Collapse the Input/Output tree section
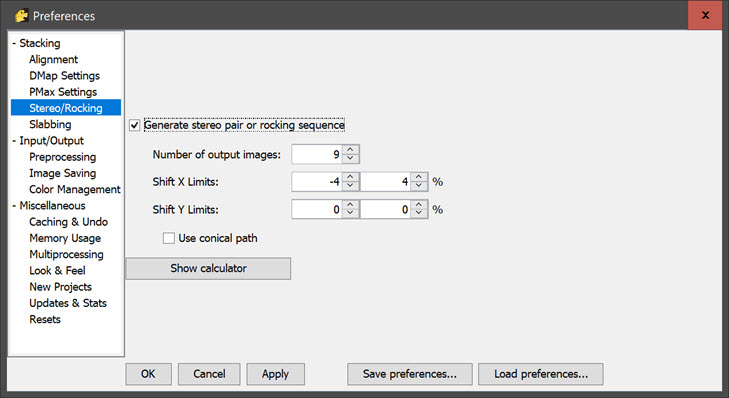This screenshot has height=398, width=729. point(14,141)
